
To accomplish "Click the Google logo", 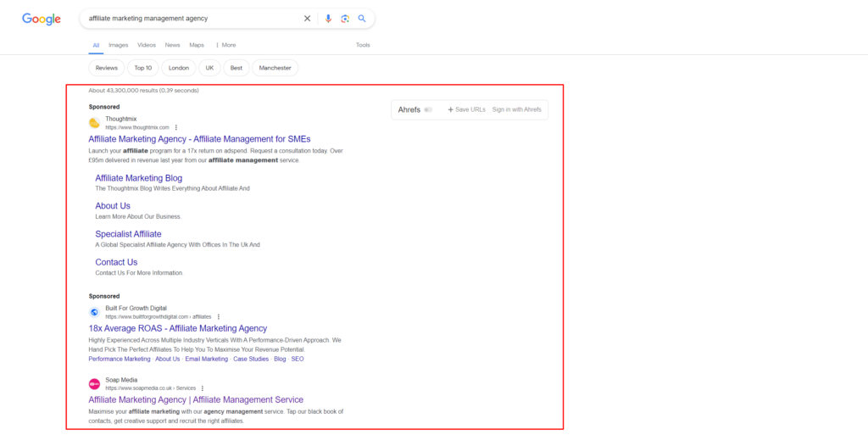I will (42, 19).
